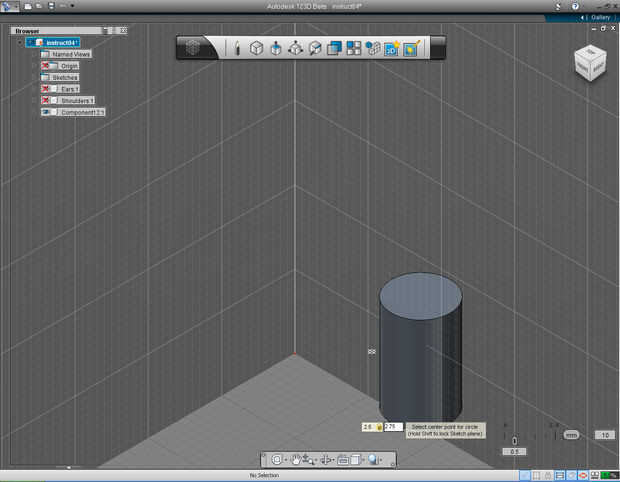620x482 pixels.
Task: Click the 10 grid value field
Action: point(605,435)
